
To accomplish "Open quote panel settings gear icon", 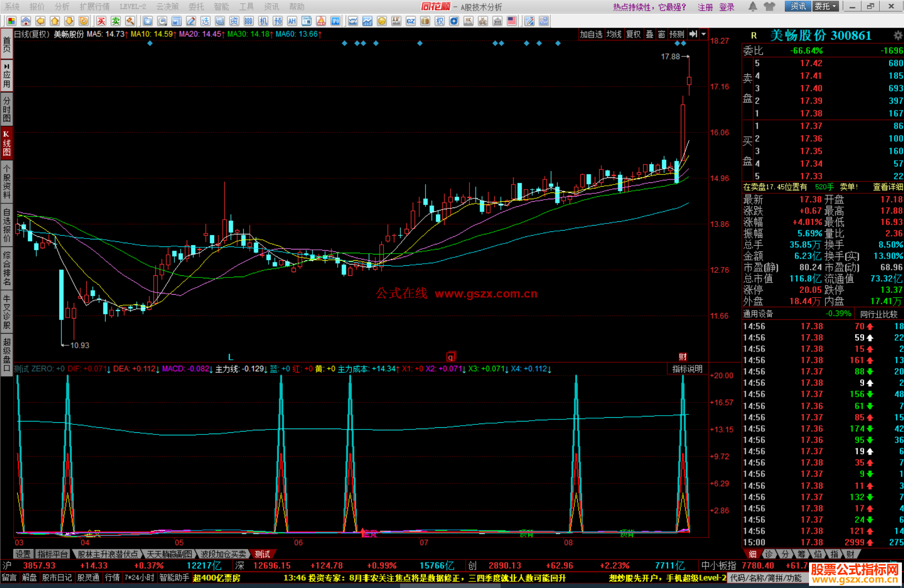I will [x=898, y=35].
